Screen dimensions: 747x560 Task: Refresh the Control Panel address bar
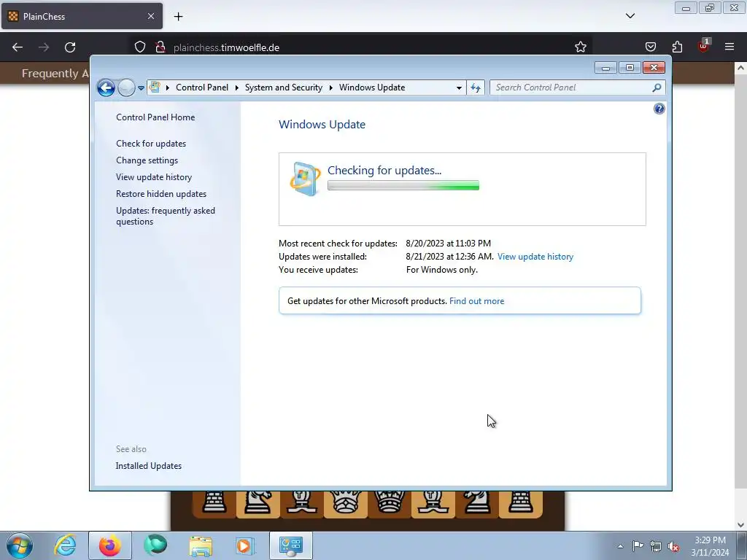(476, 87)
